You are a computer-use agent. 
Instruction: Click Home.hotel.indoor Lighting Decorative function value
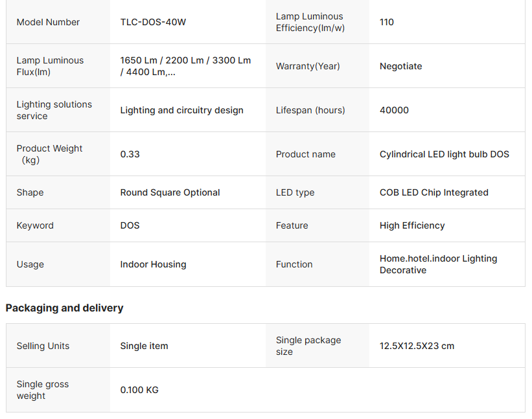pos(438,264)
